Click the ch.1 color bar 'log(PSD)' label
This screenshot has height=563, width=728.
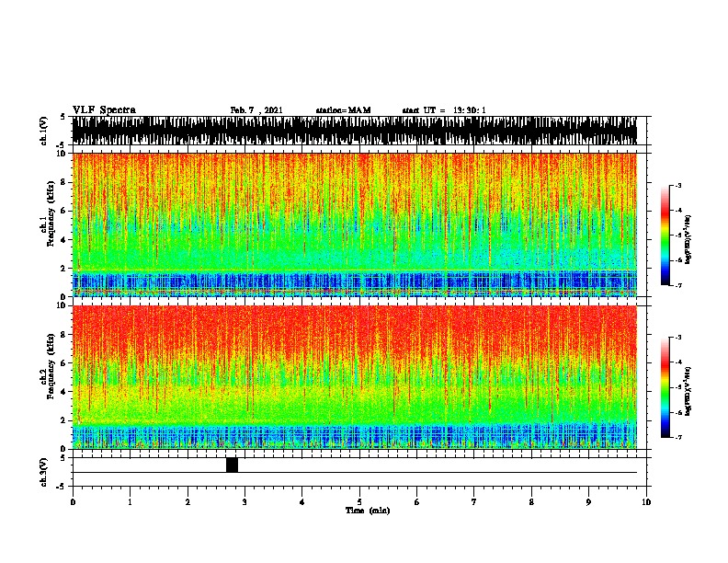[x=688, y=240]
